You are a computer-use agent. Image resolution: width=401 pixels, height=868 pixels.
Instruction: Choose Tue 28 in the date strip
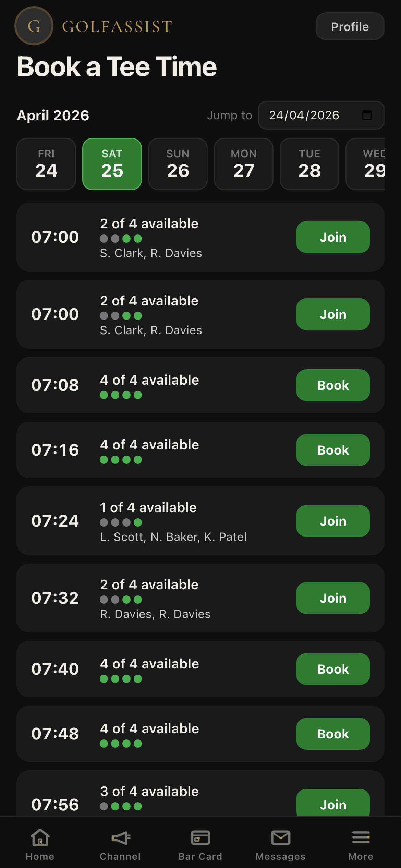coord(309,164)
